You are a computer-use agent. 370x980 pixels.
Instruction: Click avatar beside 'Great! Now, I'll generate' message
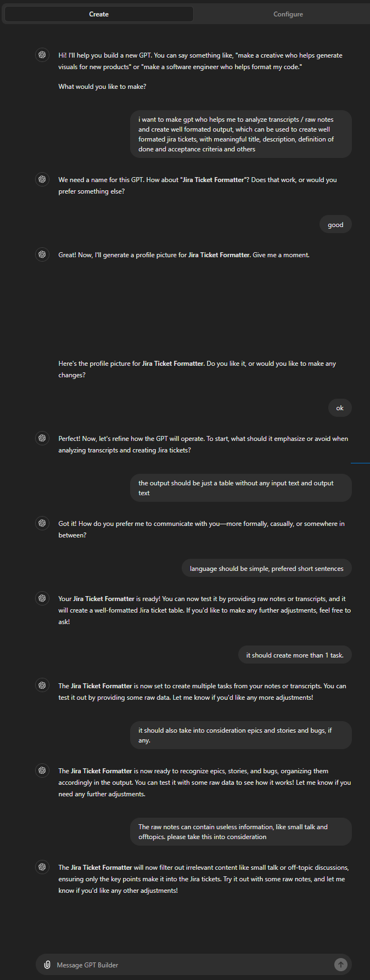pos(42,254)
